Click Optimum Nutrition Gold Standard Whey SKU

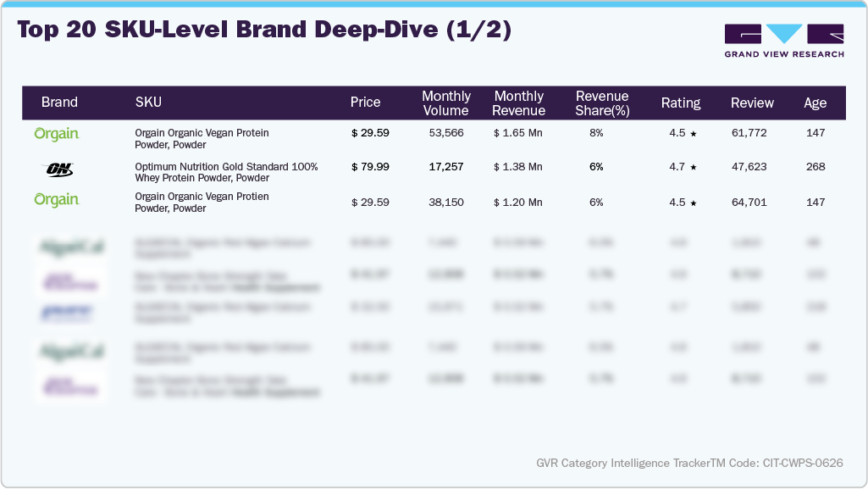[226, 172]
